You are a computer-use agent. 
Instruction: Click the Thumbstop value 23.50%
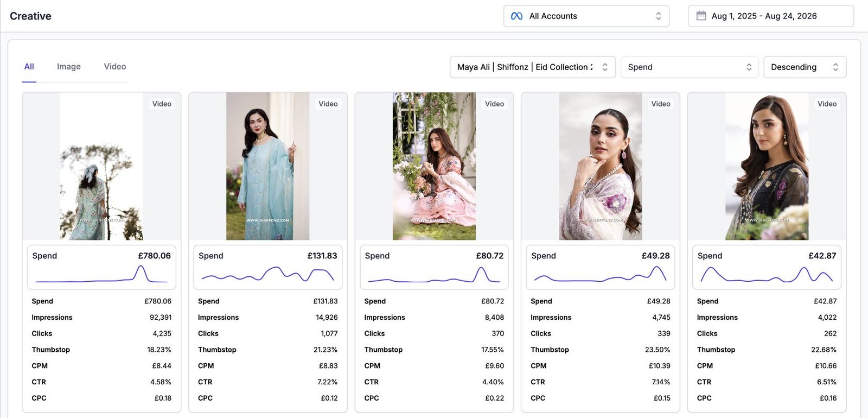tap(658, 350)
